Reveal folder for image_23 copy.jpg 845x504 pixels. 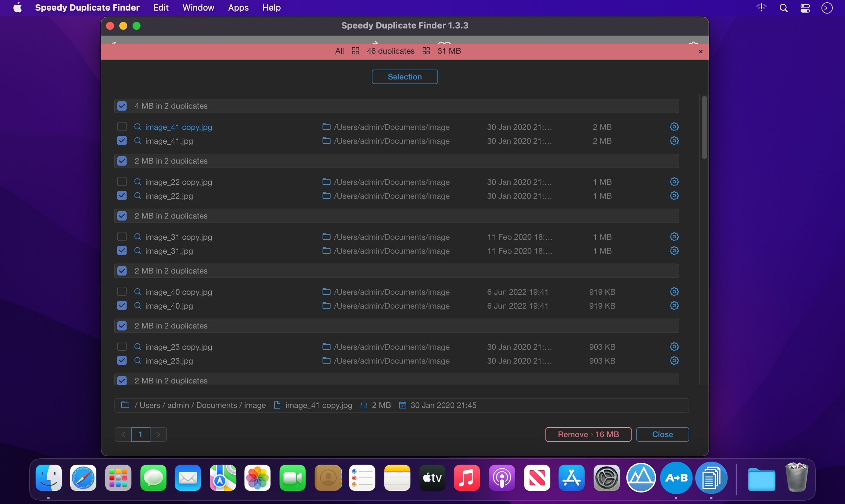click(326, 346)
